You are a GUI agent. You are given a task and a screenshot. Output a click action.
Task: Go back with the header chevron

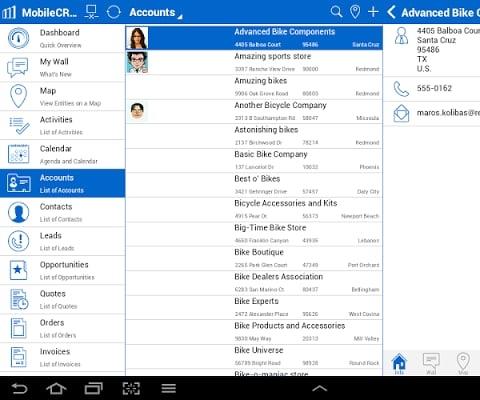click(x=391, y=12)
